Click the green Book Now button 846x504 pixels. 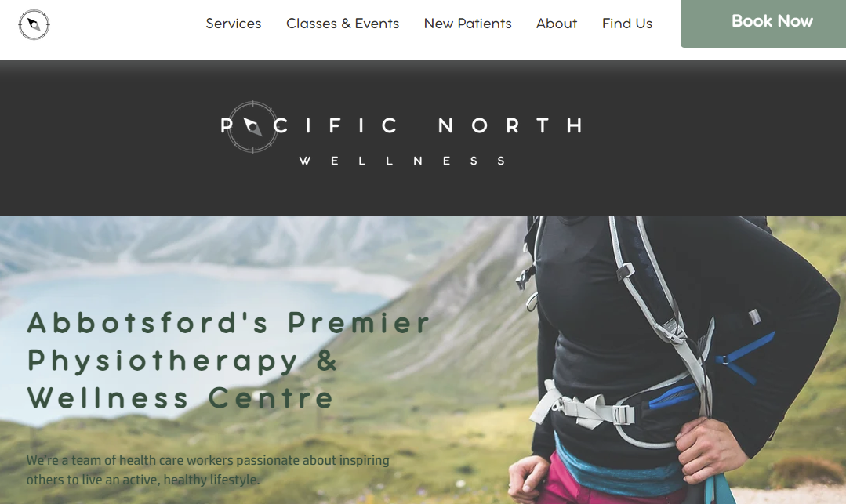763,24
